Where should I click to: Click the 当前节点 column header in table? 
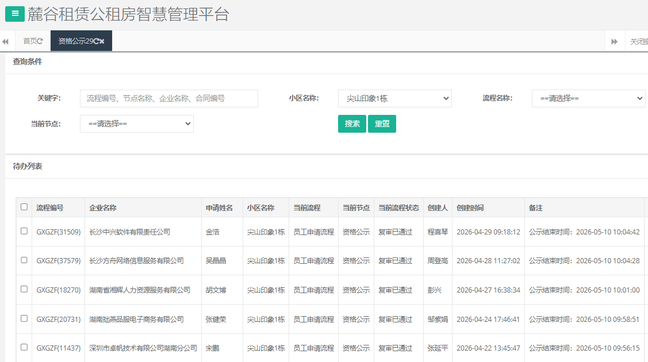356,207
